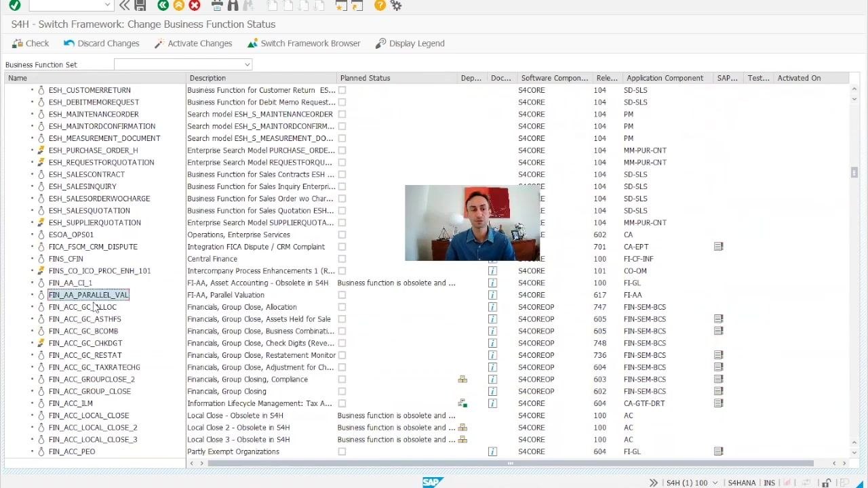The image size is (868, 488).
Task: Click the horizontal scrollbar thumb below the table
Action: click(510, 464)
